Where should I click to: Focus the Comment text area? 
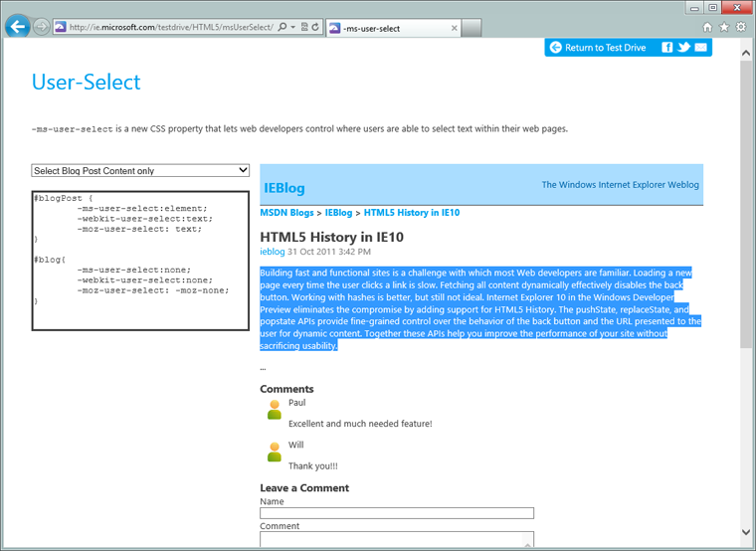pyautogui.click(x=397, y=539)
